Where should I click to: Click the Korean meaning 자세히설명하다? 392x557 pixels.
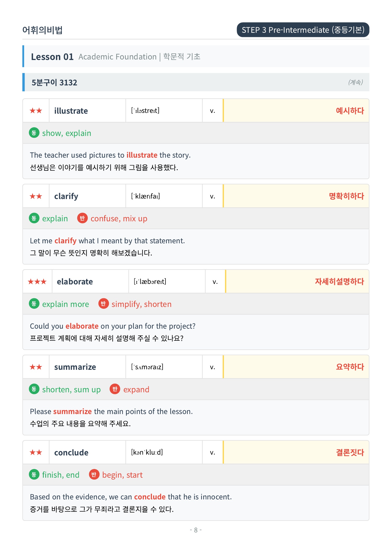tap(339, 282)
